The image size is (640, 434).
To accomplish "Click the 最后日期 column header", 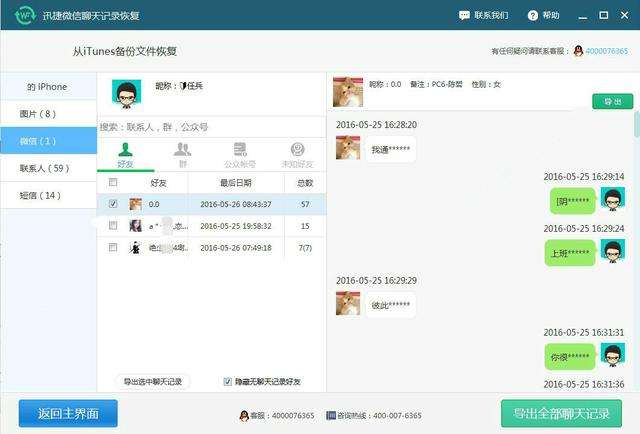I will click(x=236, y=183).
